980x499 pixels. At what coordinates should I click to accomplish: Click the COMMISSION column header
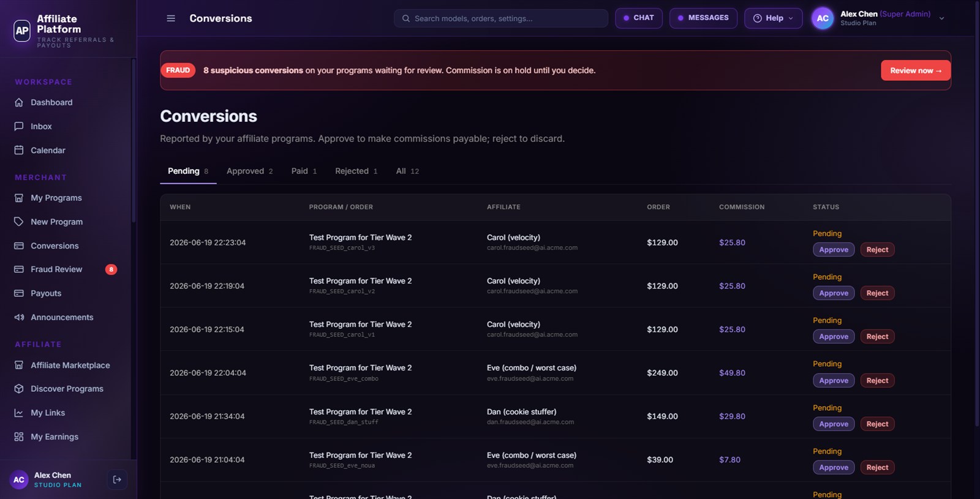[x=742, y=207]
